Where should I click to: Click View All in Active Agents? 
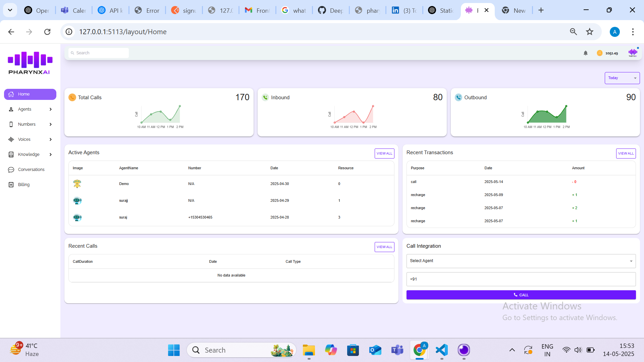click(x=384, y=153)
